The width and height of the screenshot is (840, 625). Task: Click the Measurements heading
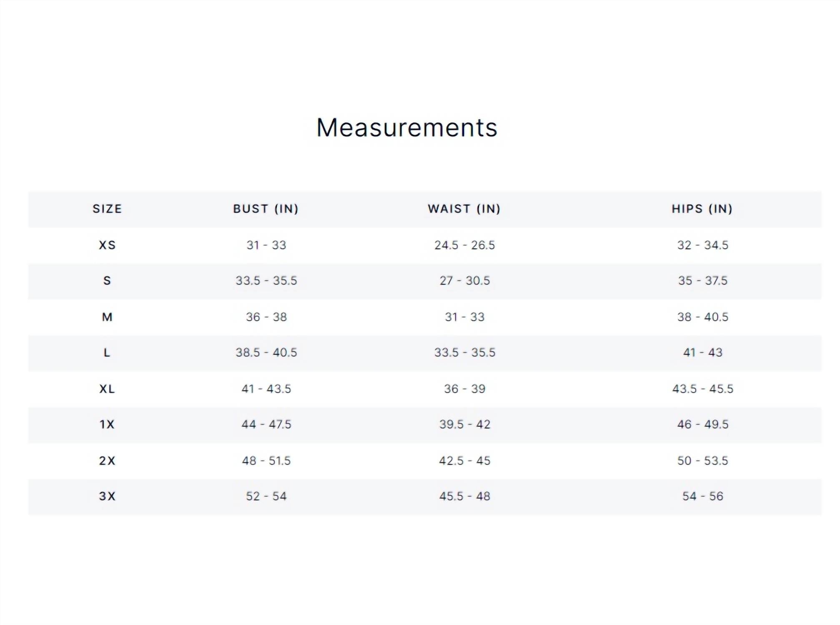pyautogui.click(x=407, y=127)
